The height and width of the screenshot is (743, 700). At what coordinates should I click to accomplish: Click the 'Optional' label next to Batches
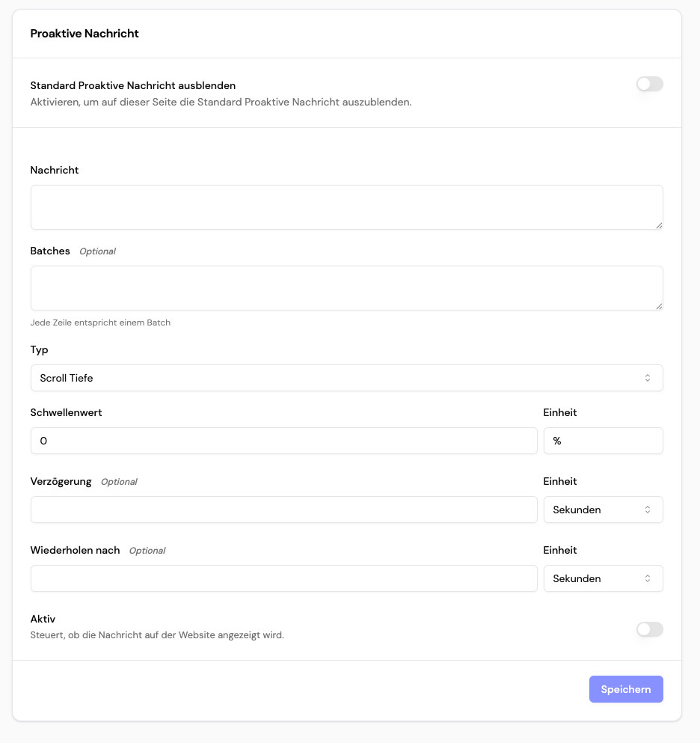click(97, 251)
